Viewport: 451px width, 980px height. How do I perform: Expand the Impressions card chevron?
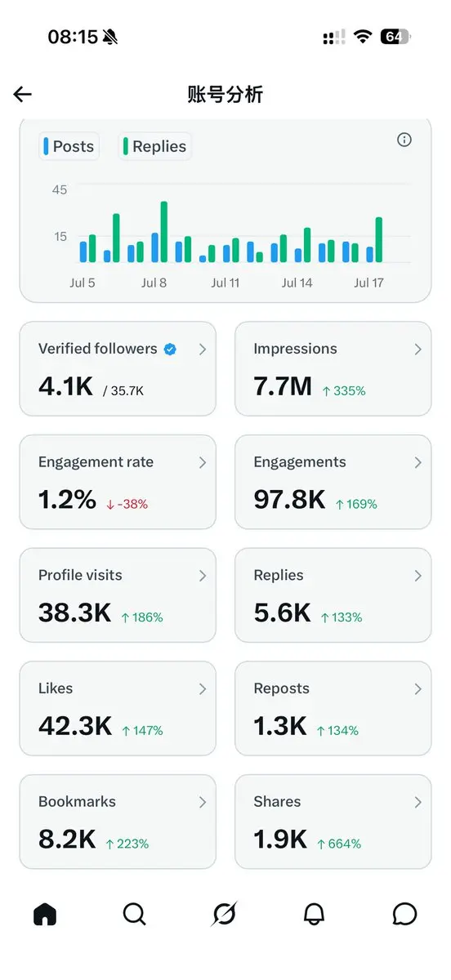click(418, 349)
